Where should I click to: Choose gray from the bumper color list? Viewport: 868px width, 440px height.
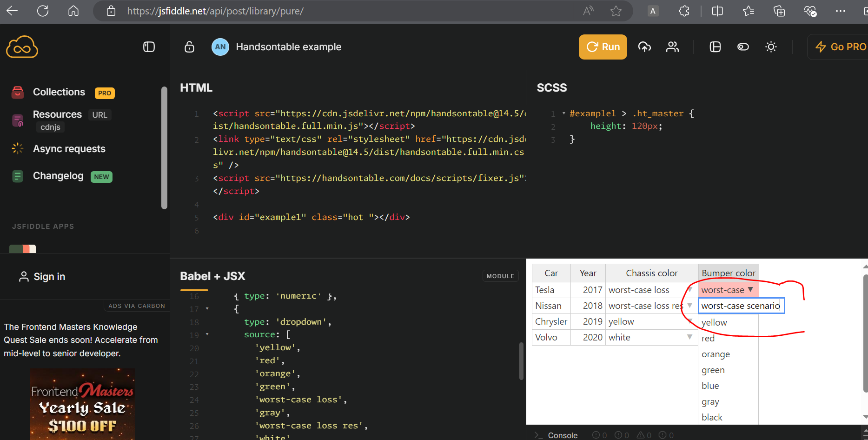click(729, 401)
